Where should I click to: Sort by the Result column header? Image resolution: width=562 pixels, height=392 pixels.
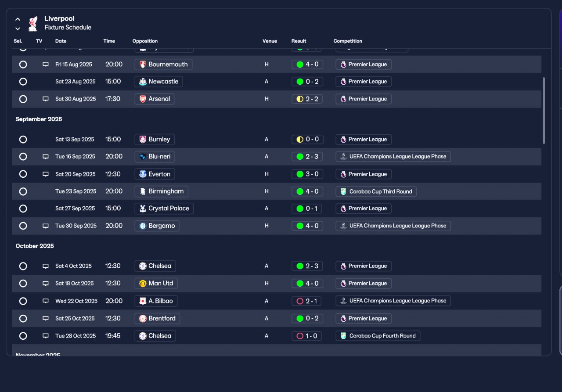tap(299, 41)
